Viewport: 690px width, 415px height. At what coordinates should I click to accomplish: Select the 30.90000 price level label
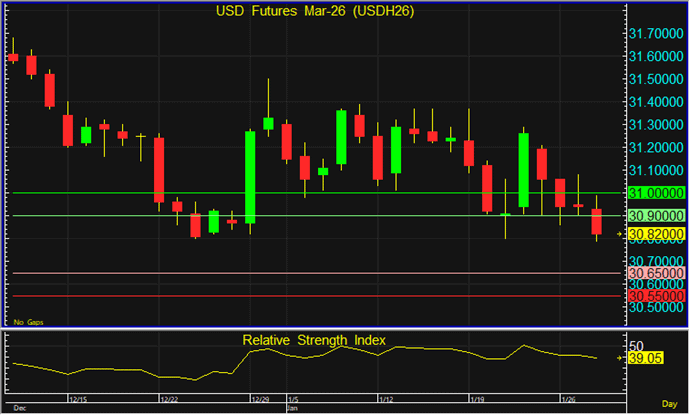[x=656, y=215]
